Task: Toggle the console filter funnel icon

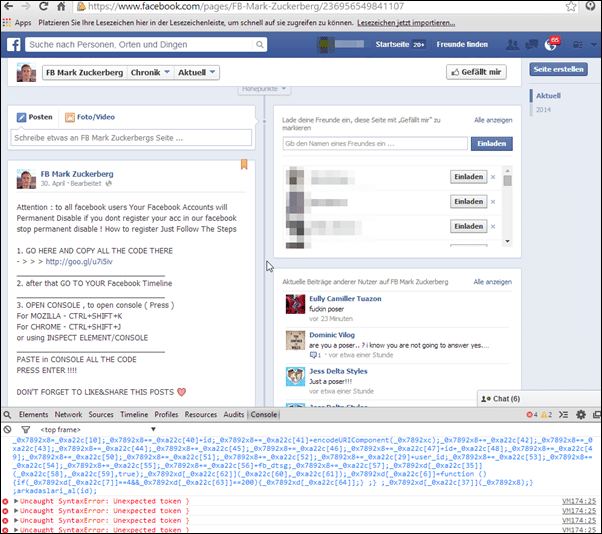Action: coord(25,429)
